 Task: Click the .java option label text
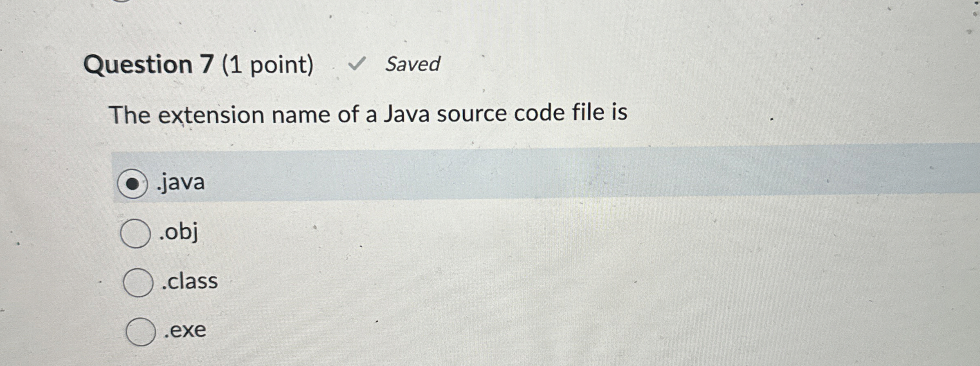point(180,183)
